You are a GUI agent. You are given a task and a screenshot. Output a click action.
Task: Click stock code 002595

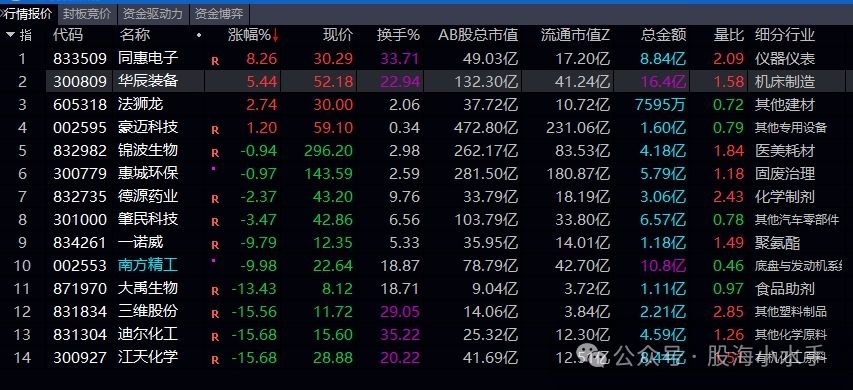[80, 127]
